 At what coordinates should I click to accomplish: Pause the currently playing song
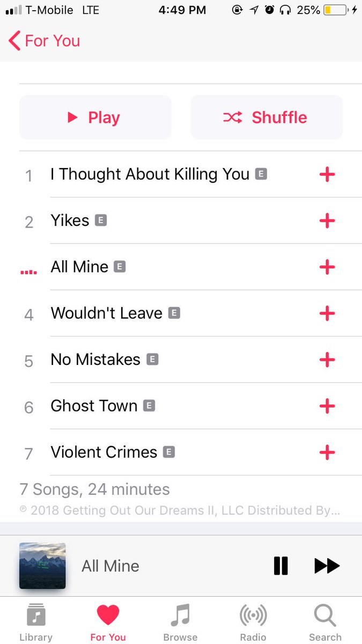pyautogui.click(x=280, y=566)
